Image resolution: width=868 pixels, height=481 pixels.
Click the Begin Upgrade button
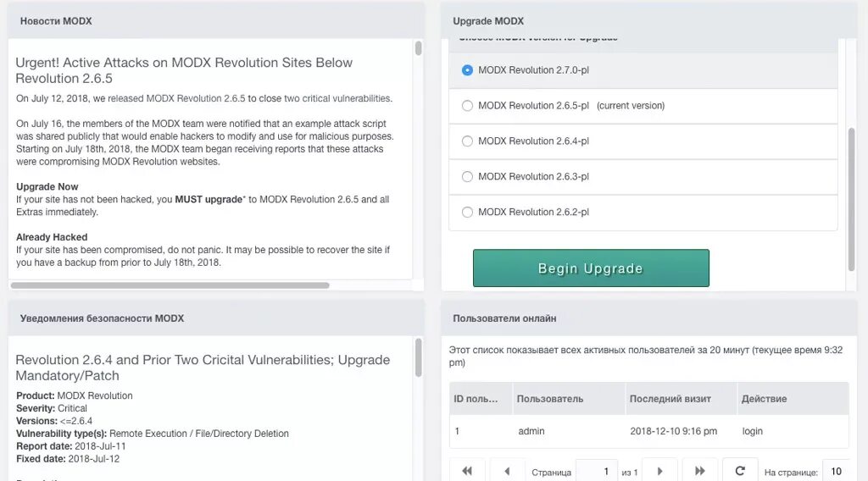[591, 268]
